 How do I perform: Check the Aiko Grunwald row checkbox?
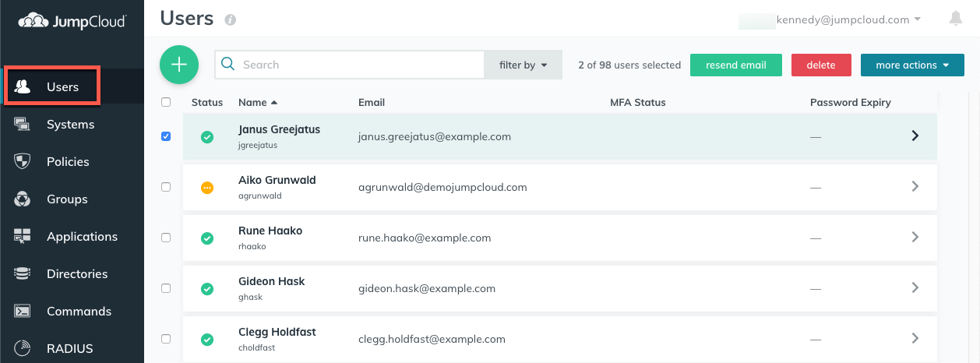coord(166,187)
